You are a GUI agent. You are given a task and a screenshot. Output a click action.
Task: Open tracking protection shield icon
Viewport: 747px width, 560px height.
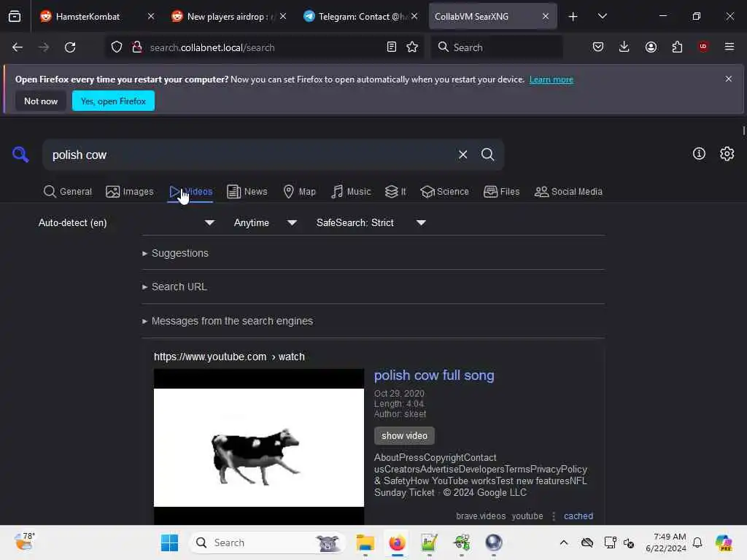117,47
